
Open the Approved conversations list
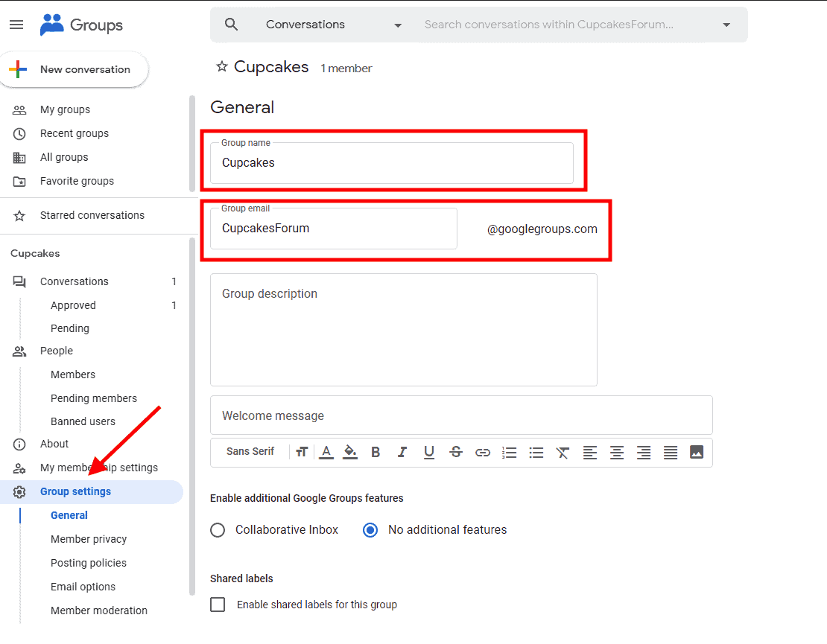pyautogui.click(x=73, y=305)
